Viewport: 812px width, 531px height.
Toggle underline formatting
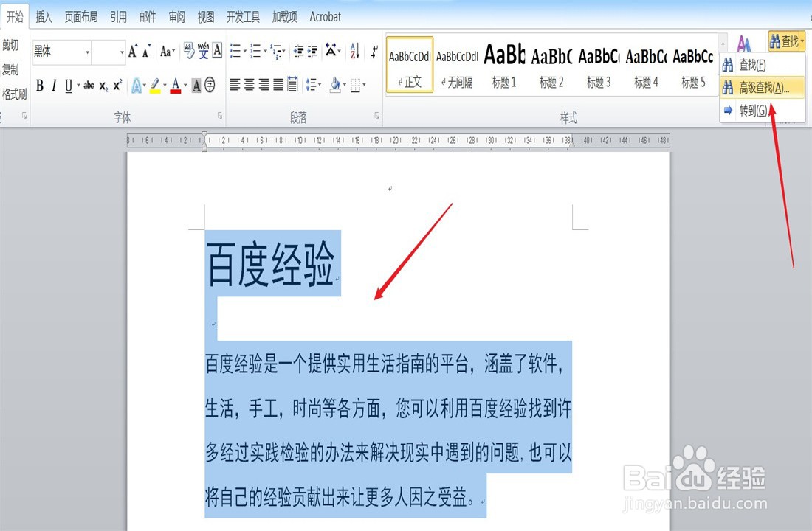click(x=69, y=86)
